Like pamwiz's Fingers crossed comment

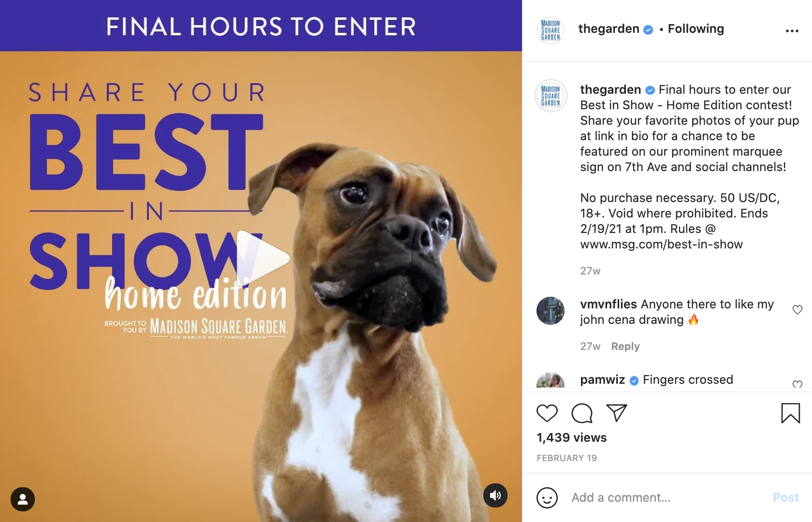pos(797,384)
